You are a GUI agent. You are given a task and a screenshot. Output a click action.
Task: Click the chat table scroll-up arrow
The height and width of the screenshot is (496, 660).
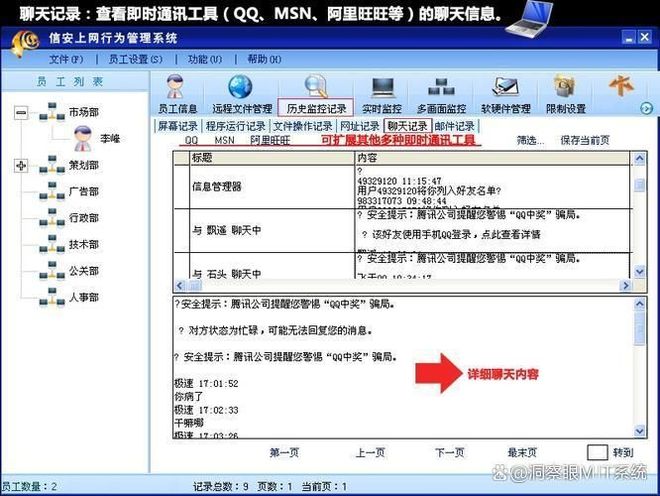coord(639,159)
